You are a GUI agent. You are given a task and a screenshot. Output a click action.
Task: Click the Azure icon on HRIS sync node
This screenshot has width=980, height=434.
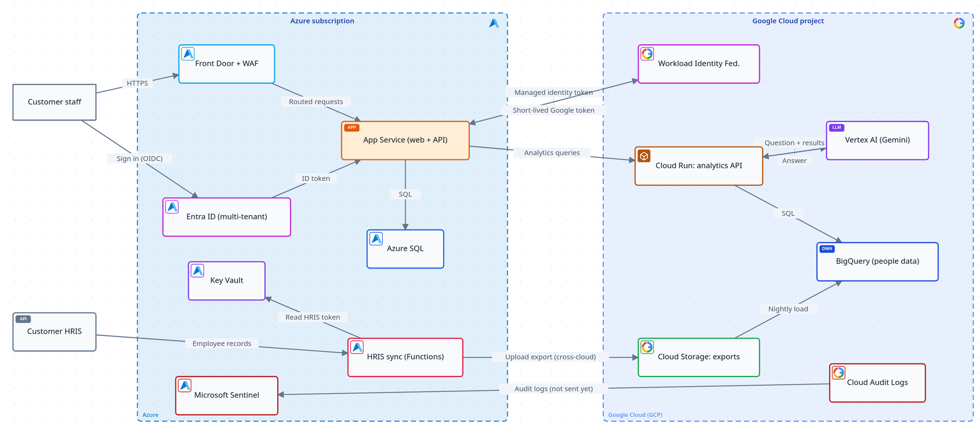click(x=357, y=347)
